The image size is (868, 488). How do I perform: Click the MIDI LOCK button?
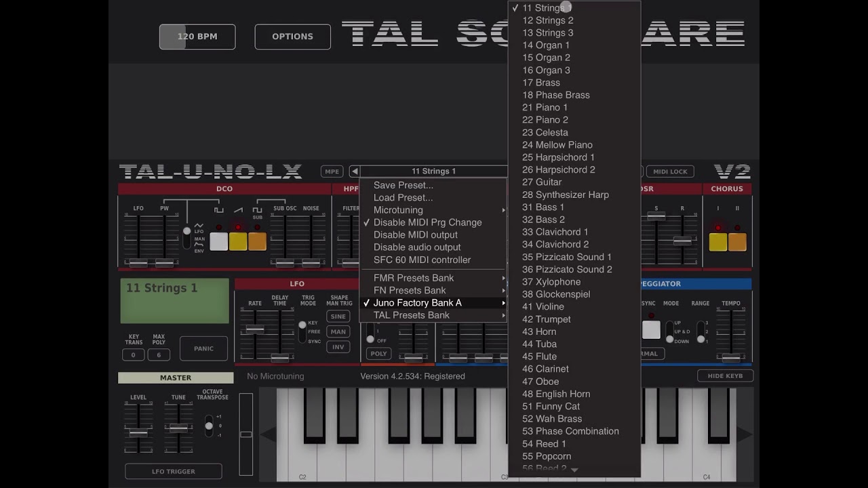point(670,171)
